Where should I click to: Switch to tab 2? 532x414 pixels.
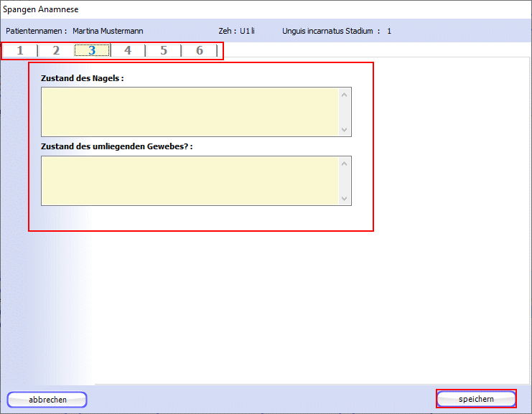[x=56, y=50]
